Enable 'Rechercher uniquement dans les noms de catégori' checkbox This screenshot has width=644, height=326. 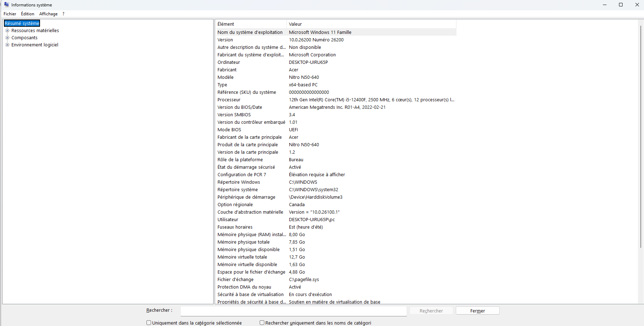click(x=262, y=323)
